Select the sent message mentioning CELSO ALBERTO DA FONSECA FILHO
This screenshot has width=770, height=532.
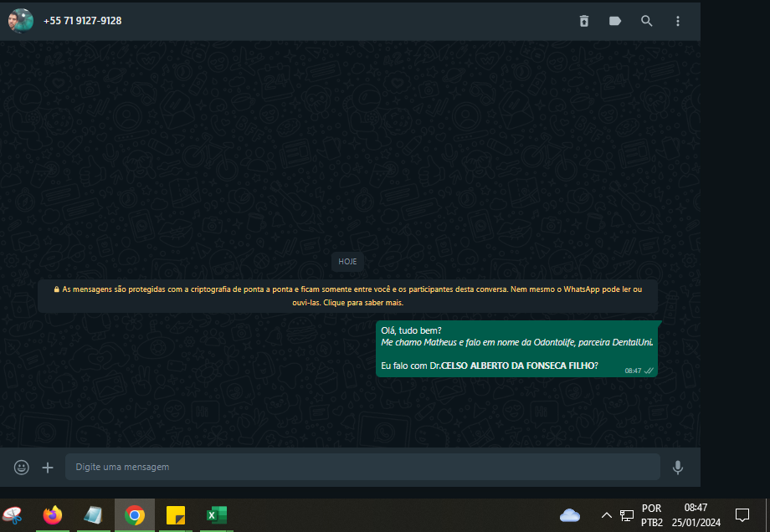516,349
